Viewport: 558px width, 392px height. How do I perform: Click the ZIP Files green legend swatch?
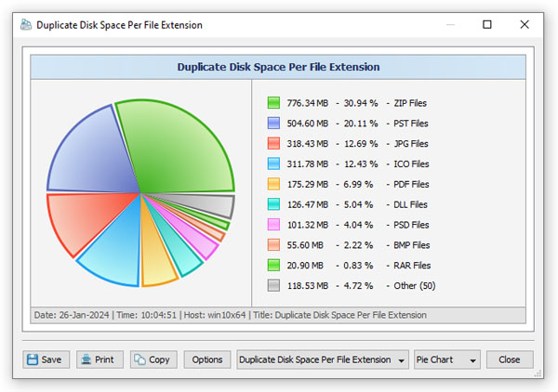click(273, 103)
